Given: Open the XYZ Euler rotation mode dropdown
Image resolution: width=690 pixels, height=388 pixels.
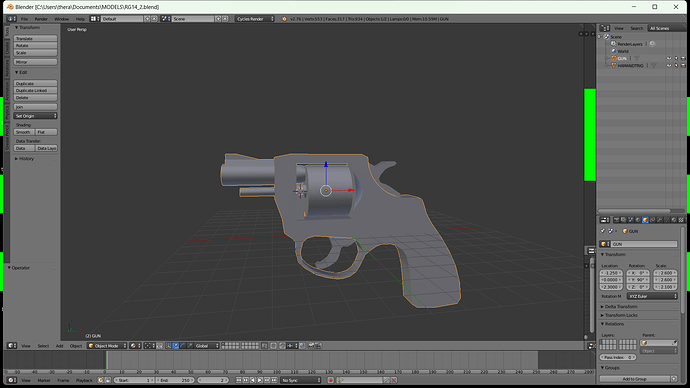Looking at the screenshot, I should pyautogui.click(x=652, y=296).
